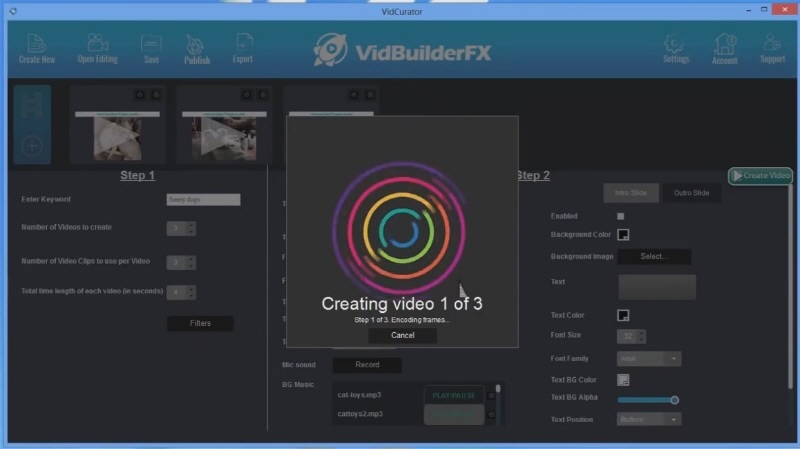
Task: Click Record for Mic sound
Action: (x=367, y=365)
